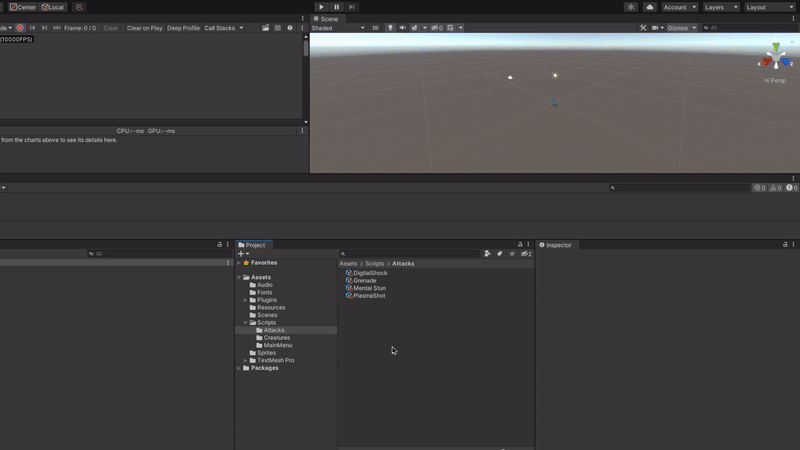The image size is (800, 450).
Task: Open the Layers dropdown
Action: [719, 7]
